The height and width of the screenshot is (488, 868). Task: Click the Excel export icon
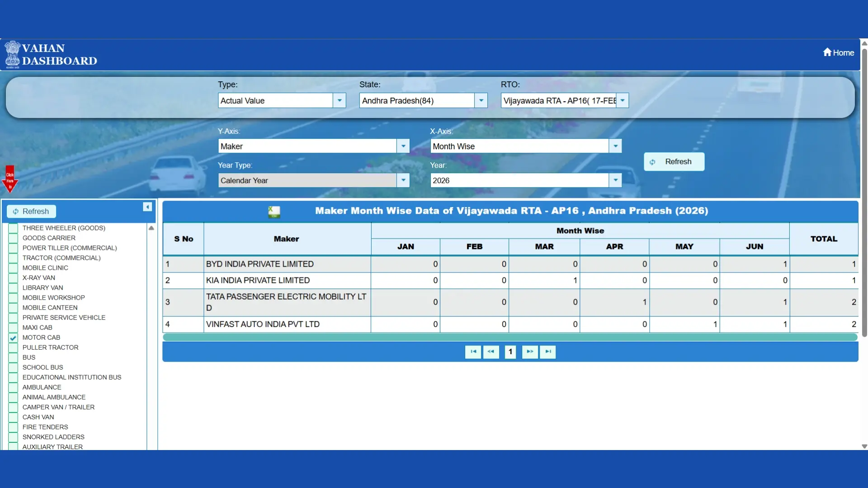click(274, 211)
